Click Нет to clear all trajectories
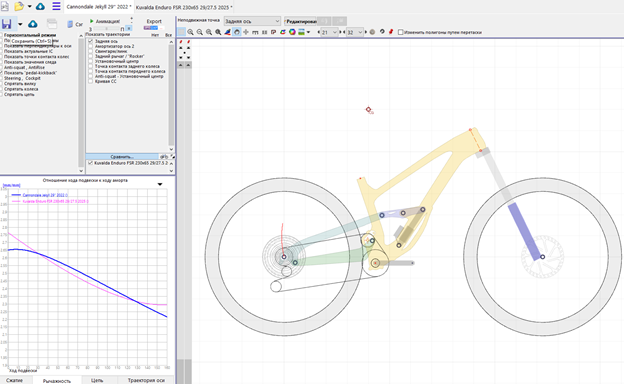 155,35
